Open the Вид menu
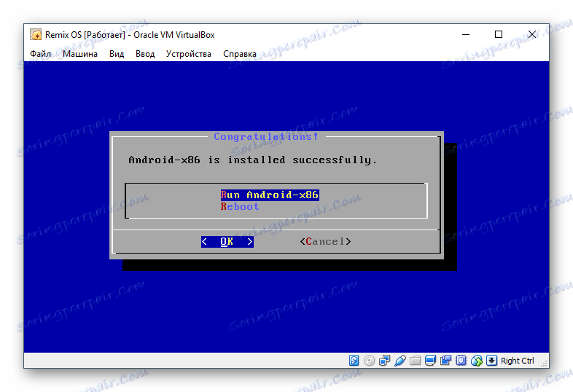This screenshot has width=573, height=392. pos(117,54)
